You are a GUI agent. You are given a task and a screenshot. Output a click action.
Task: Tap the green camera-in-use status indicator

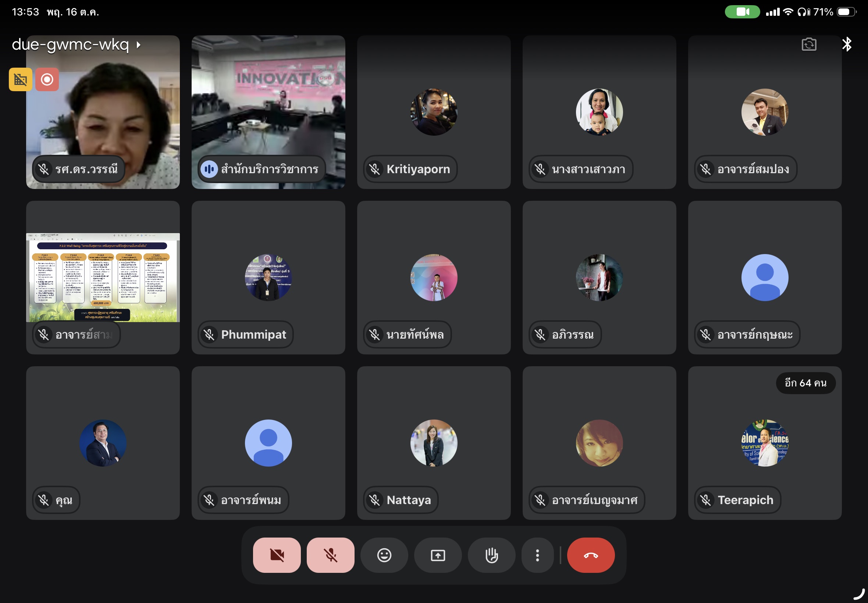(x=742, y=12)
